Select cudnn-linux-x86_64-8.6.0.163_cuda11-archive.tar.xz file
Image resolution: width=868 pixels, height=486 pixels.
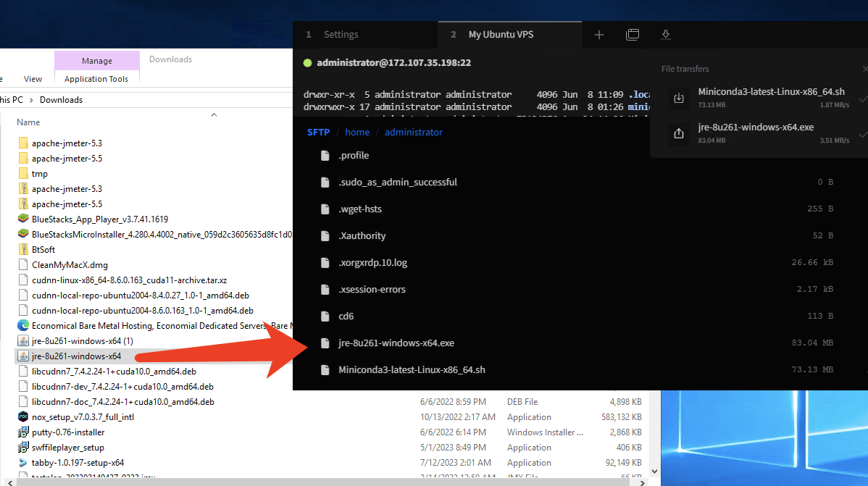130,280
